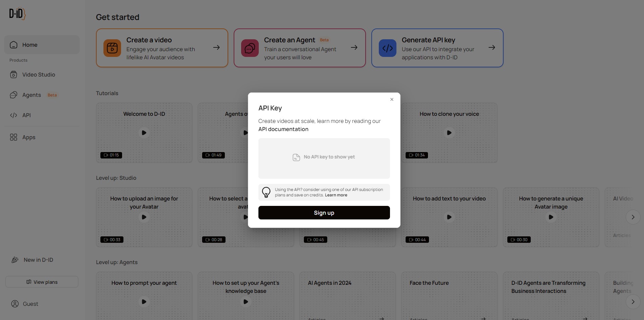Go to Home in the sidebar
This screenshot has height=320, width=644.
point(42,45)
